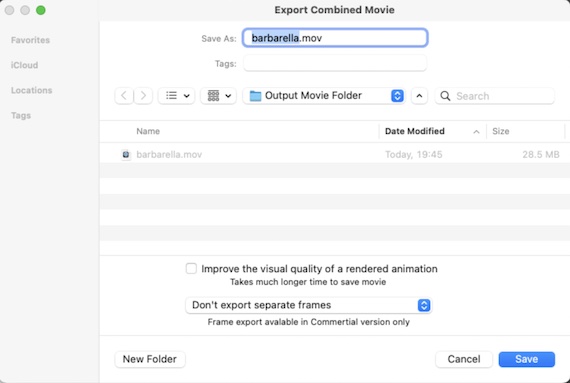Open the list view options dropdown
570x383 pixels.
(177, 96)
